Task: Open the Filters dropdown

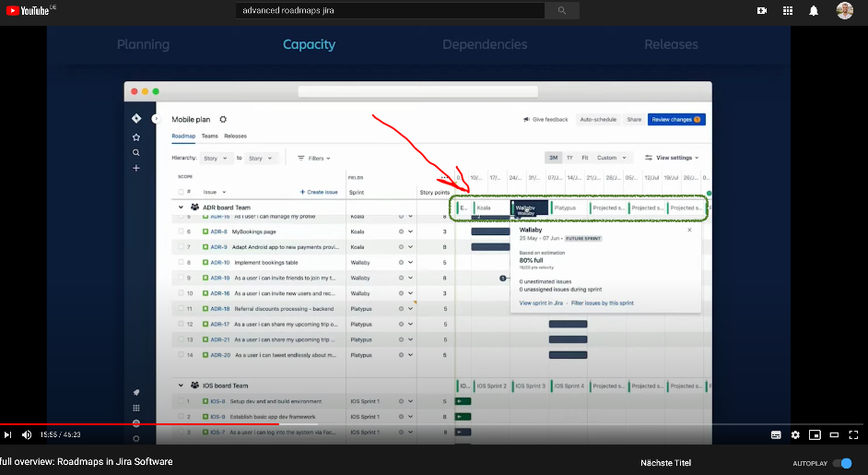Action: click(x=314, y=159)
